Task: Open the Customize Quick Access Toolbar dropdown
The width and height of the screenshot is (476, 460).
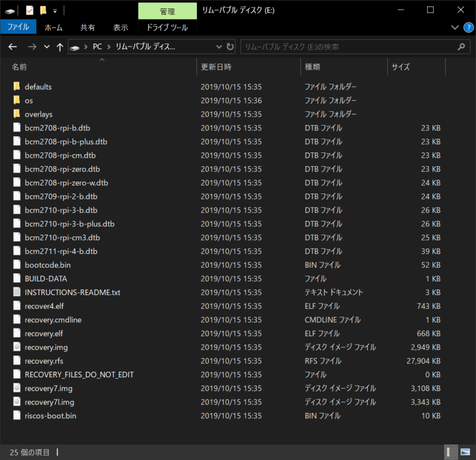Action: [x=55, y=10]
